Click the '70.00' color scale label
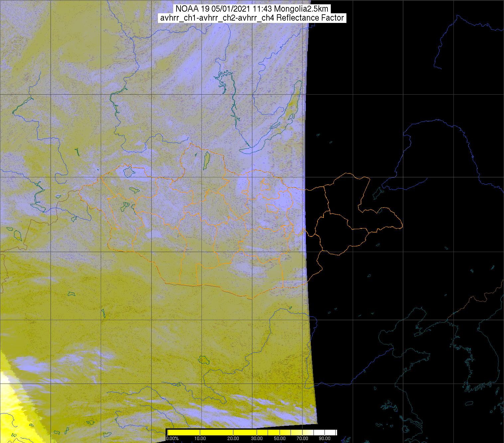Viewport: 504px width, 443px height. [x=302, y=439]
